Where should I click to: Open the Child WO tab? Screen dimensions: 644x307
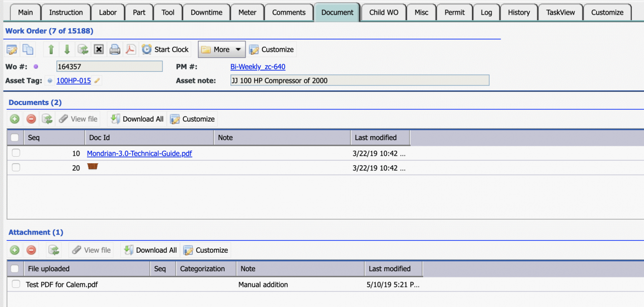point(384,13)
